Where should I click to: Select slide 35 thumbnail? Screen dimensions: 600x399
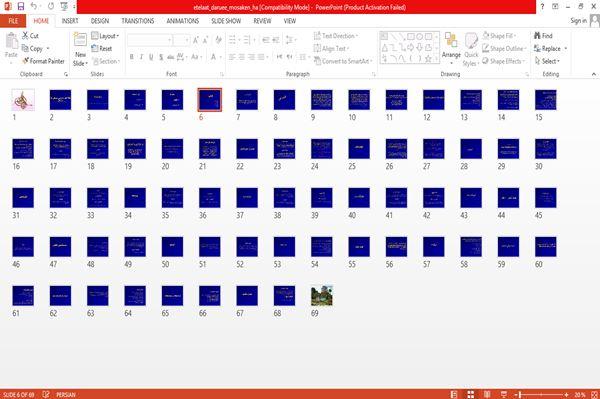coord(172,198)
